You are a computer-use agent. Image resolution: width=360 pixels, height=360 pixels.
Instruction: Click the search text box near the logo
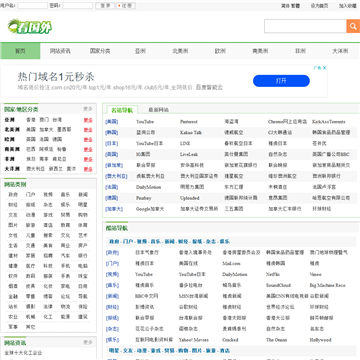tap(305, 26)
